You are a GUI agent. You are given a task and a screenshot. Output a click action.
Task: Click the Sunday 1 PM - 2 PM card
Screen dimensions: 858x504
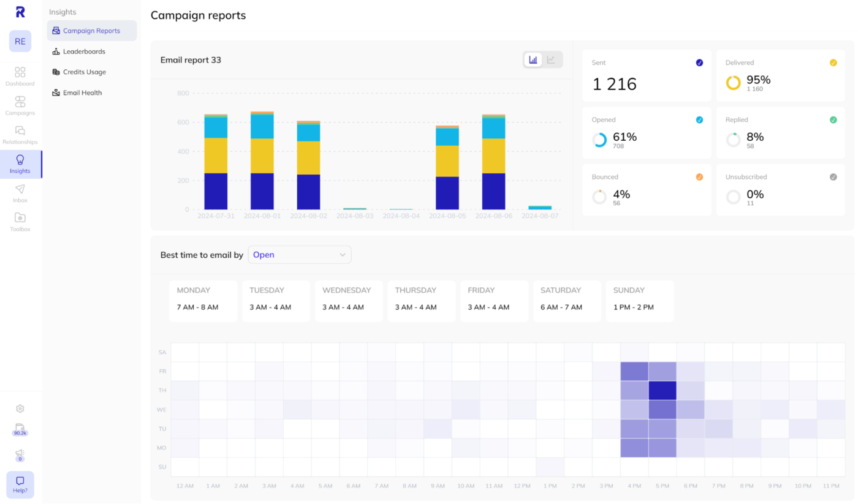pyautogui.click(x=640, y=301)
